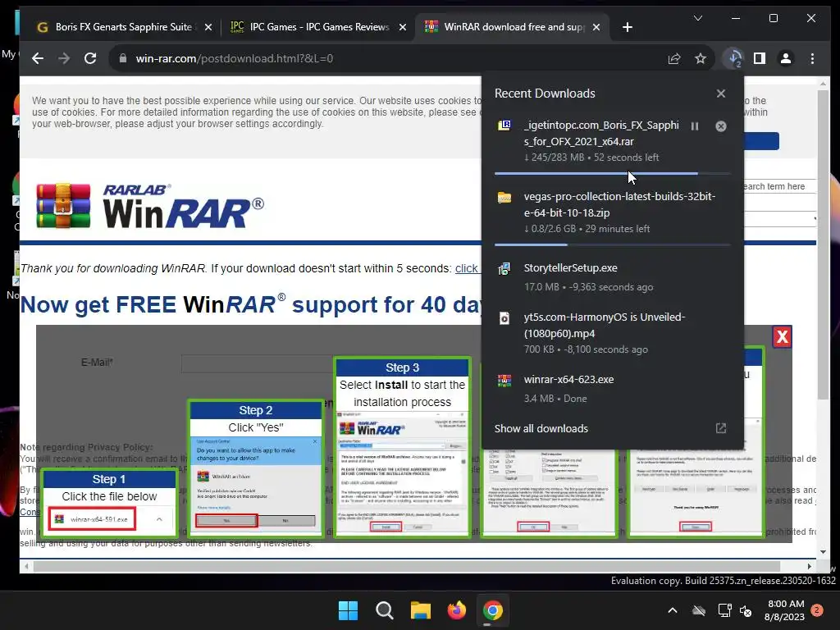Close the Recent Downloads popup
This screenshot has width=840, height=630.
[x=721, y=94]
